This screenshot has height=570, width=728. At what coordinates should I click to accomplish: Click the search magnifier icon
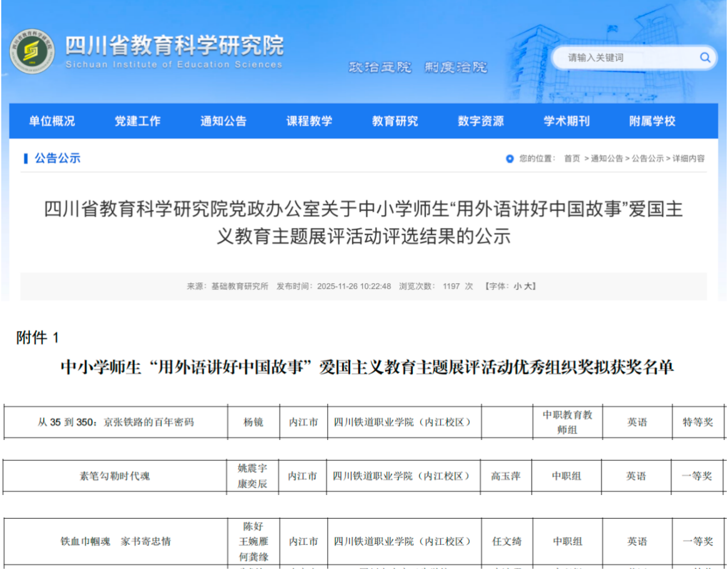click(705, 58)
